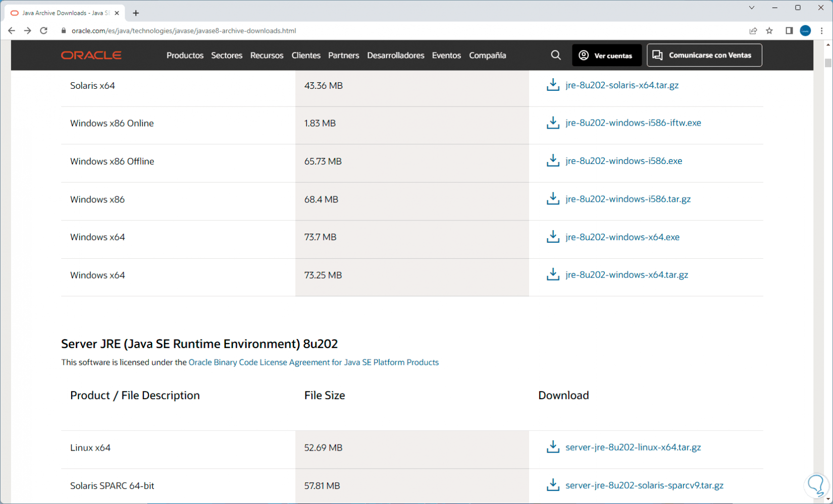833x504 pixels.
Task: Expand the tab search chevron
Action: click(751, 8)
